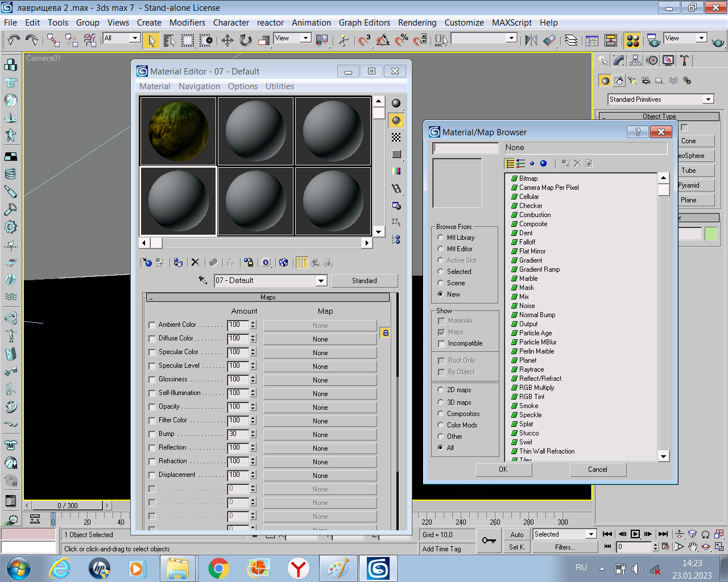Collapse the Maps rollout header

pos(268,297)
